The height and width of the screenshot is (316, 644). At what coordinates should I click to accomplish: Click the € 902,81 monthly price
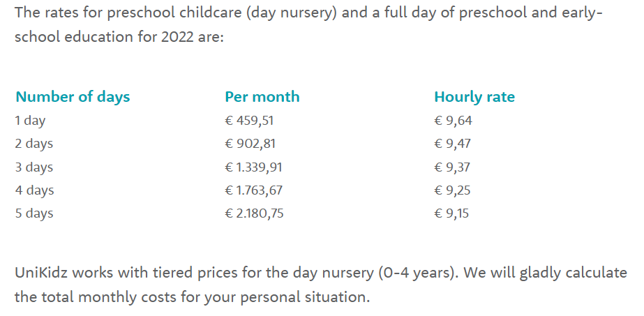(250, 144)
